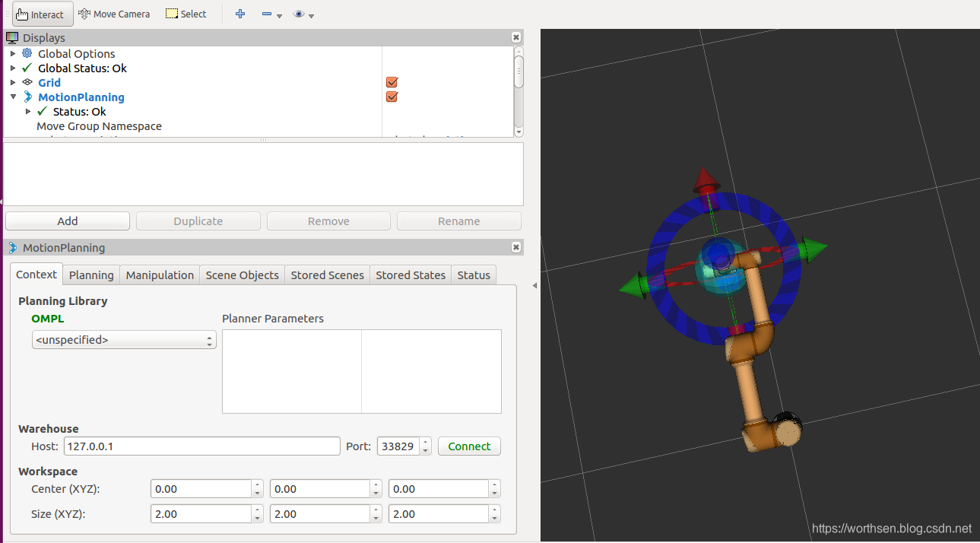
Task: Click the minus remove-tool icon
Action: pos(267,14)
